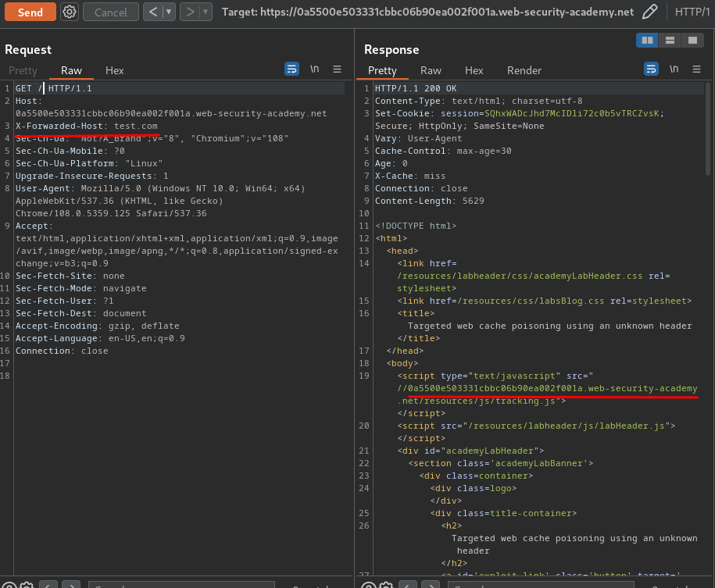The height and width of the screenshot is (588, 715).
Task: Toggle non-printable characters in the Response panel
Action: point(674,69)
